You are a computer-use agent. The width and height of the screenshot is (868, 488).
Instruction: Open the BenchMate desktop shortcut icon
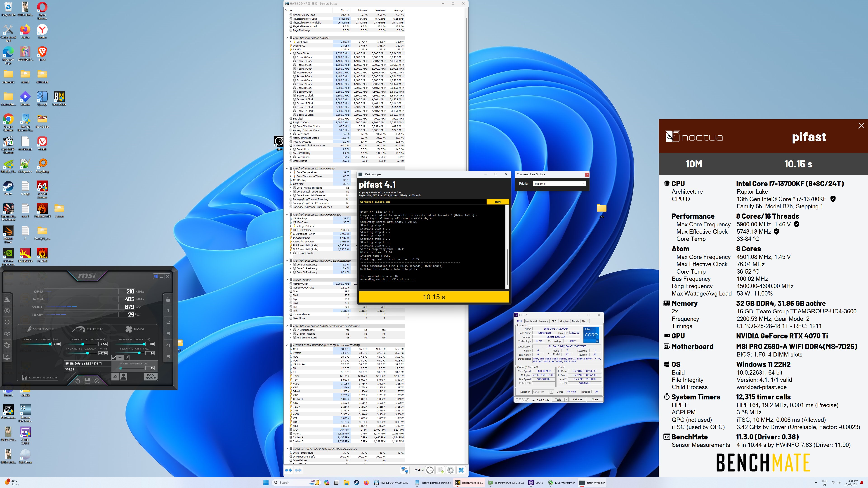coord(59,98)
